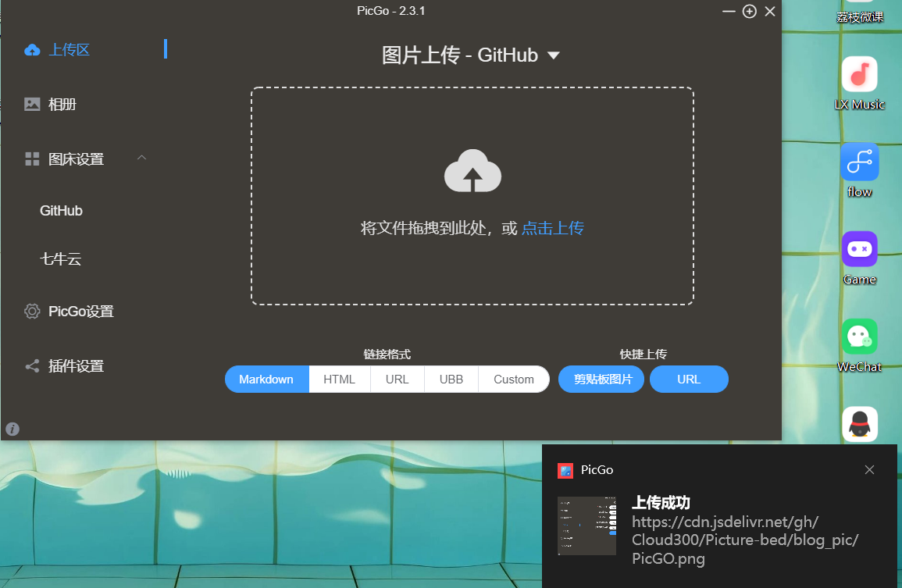Screen dimensions: 902x588
Task: Open the uploaded jsdelivr link in notification
Action: [x=745, y=540]
